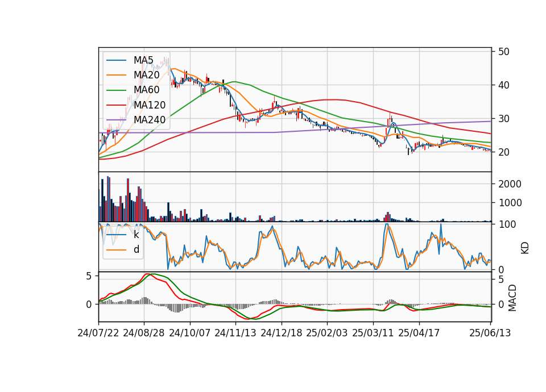This screenshot has height=392, width=546.
Task: Click the volume axis tick 2000
Action: (510, 184)
